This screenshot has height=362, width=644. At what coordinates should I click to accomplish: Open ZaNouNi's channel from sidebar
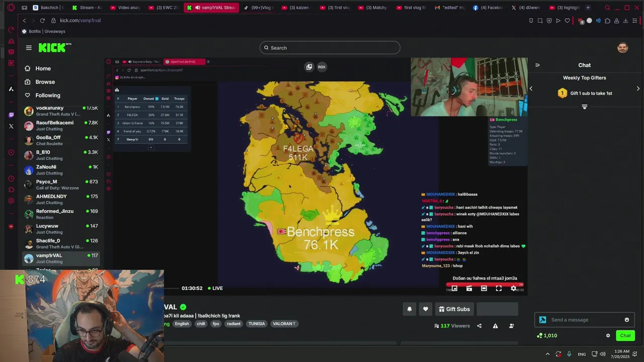61,170
